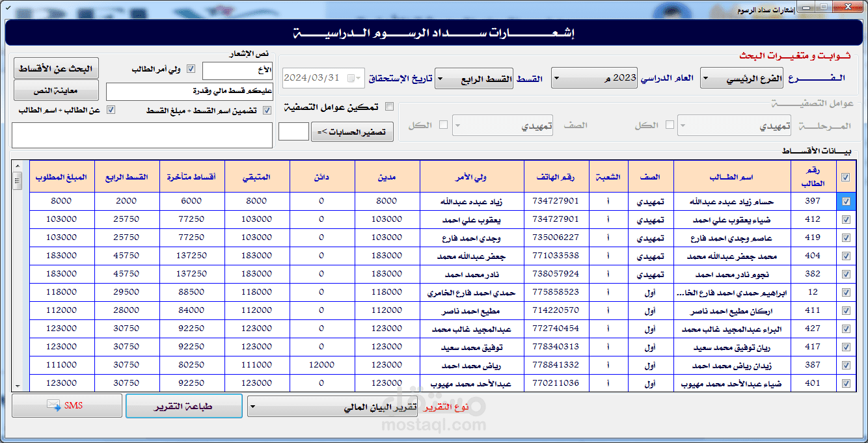Click the المتبقي column header
The height and width of the screenshot is (443, 868).
257,177
